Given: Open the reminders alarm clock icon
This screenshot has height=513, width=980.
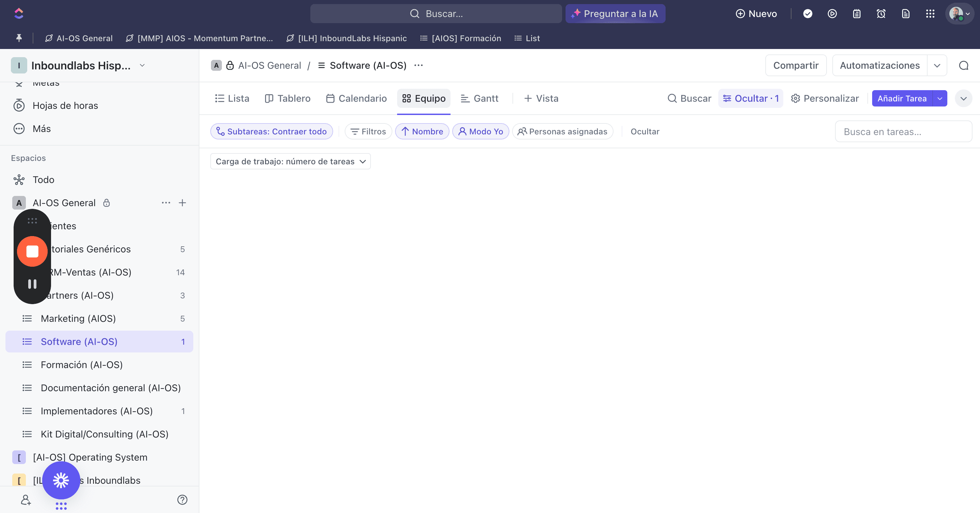Looking at the screenshot, I should (881, 14).
